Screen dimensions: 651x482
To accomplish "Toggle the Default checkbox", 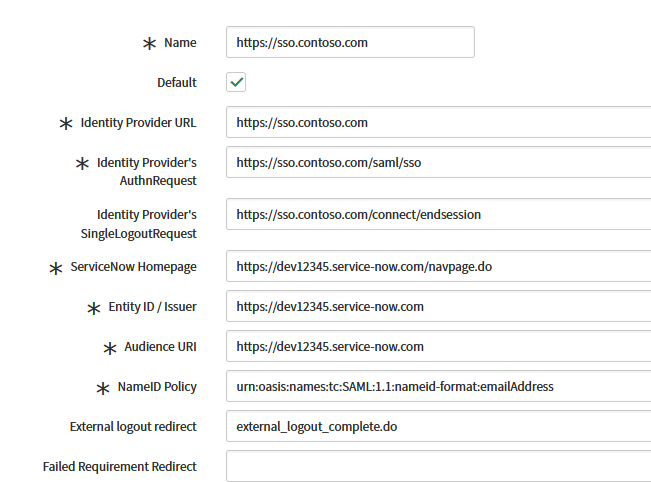I will 236,82.
